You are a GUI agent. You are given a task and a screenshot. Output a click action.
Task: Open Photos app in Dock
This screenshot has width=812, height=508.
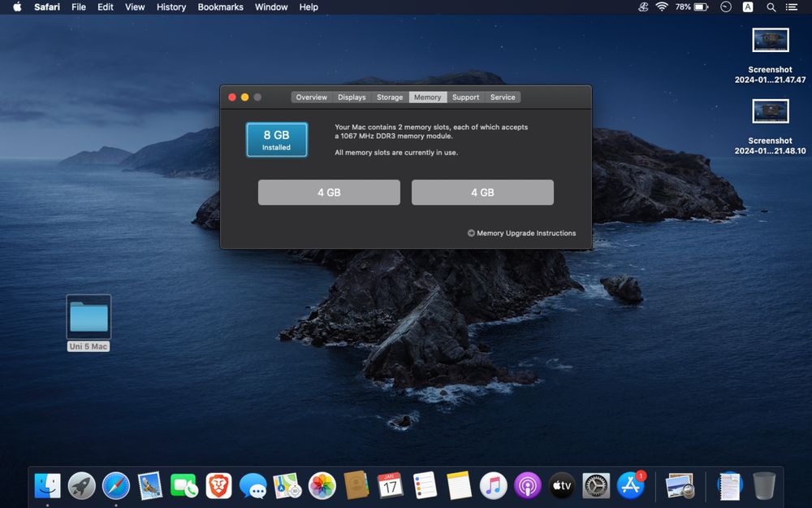[322, 486]
